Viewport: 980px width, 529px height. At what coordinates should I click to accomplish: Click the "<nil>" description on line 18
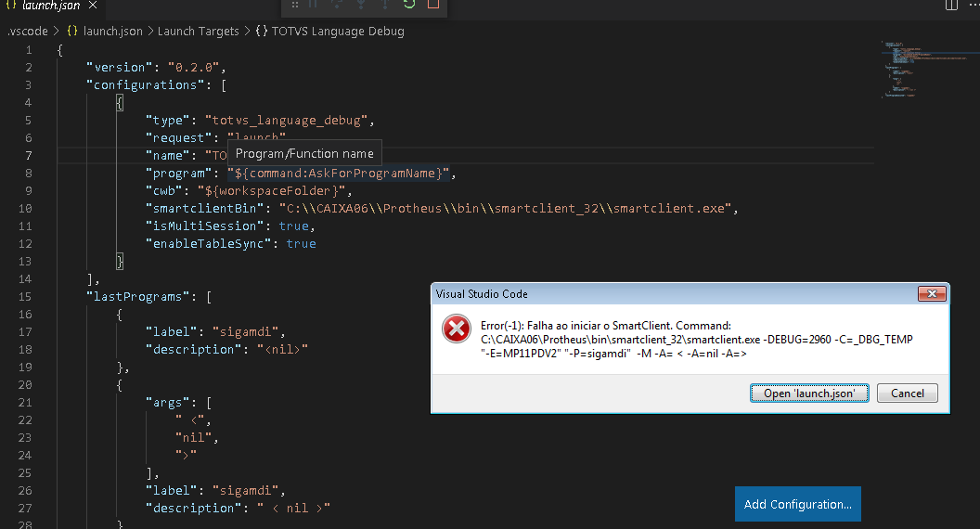tap(282, 349)
